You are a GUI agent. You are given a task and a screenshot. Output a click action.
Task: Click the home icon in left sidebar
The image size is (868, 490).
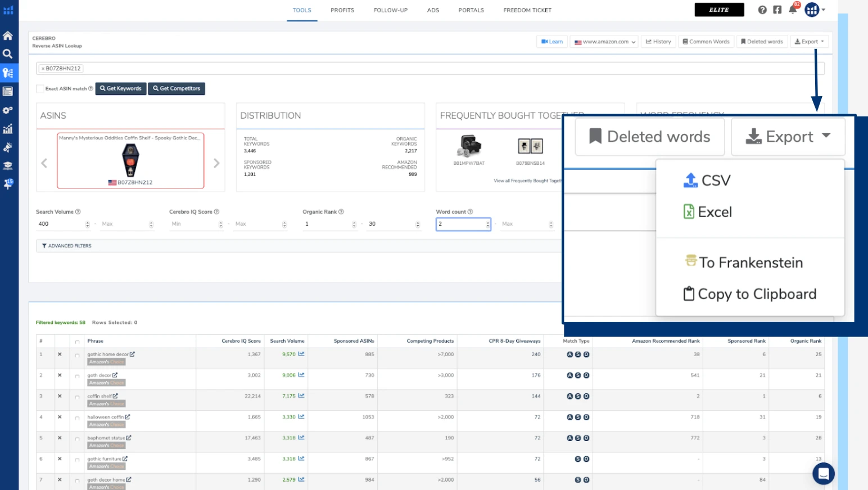point(8,35)
